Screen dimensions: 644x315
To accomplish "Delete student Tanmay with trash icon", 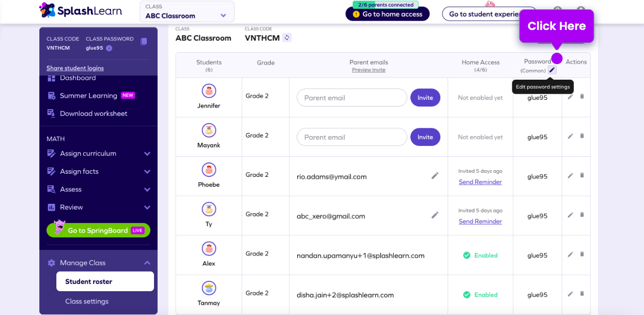I will [582, 294].
